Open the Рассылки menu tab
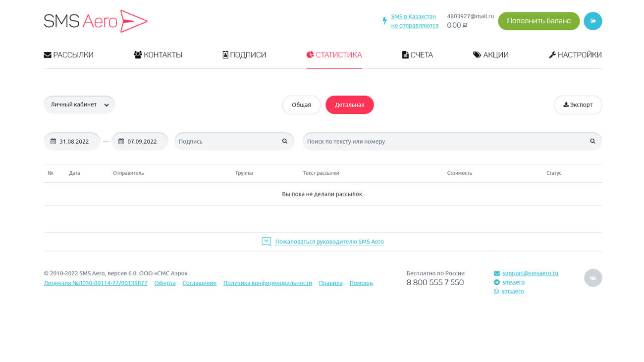This screenshot has height=362, width=644. [68, 55]
